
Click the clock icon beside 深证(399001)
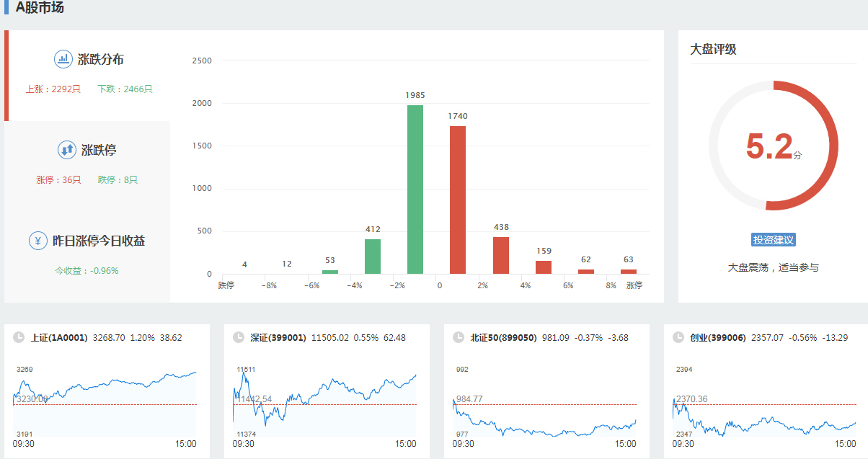239,337
